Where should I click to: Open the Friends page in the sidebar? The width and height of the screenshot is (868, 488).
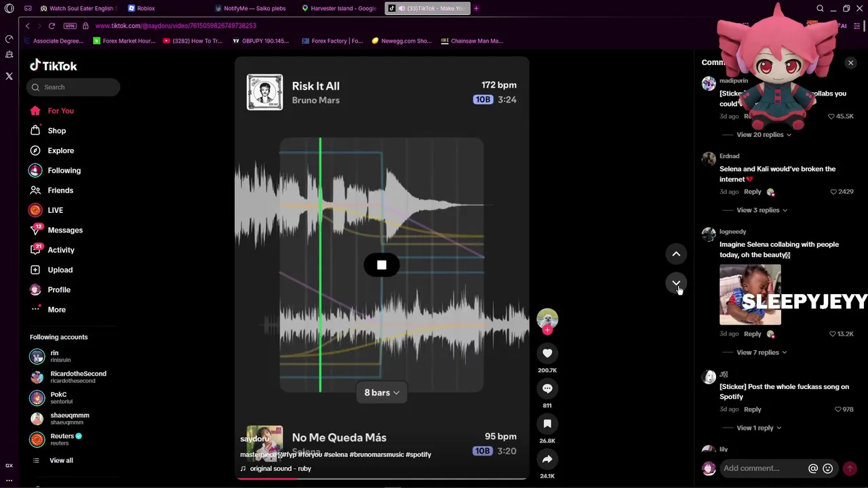tap(60, 190)
